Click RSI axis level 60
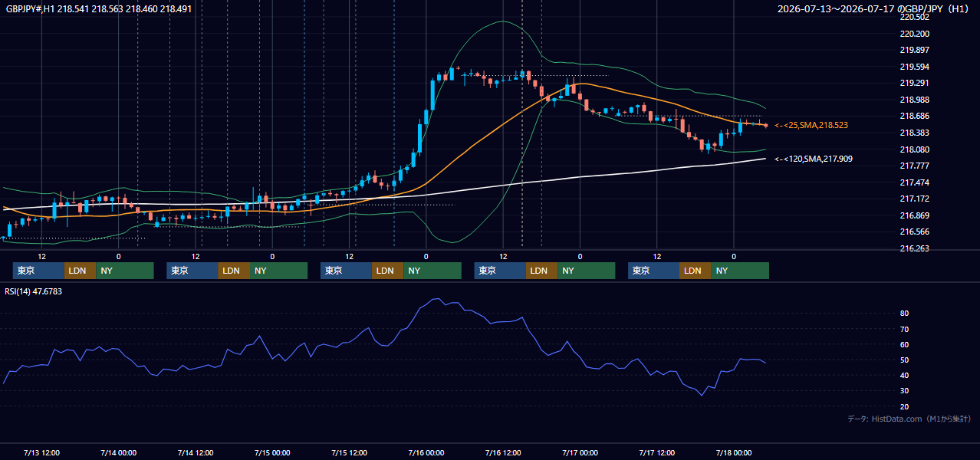The image size is (980, 460). (905, 344)
